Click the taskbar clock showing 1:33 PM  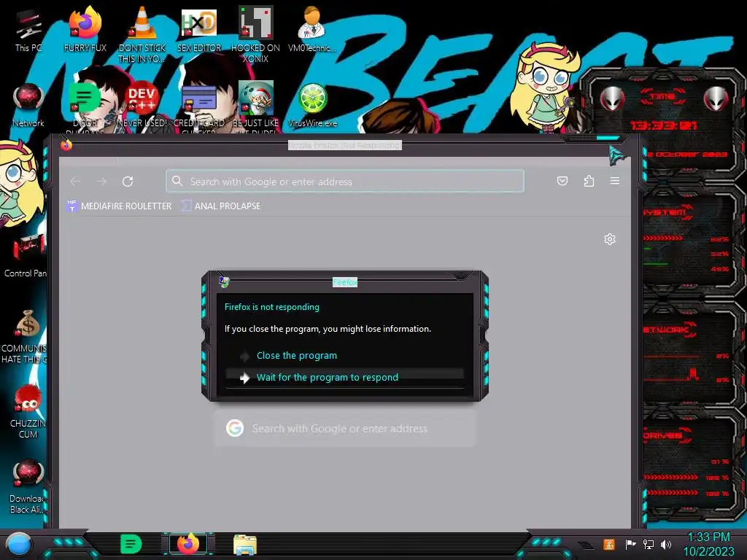point(708,544)
